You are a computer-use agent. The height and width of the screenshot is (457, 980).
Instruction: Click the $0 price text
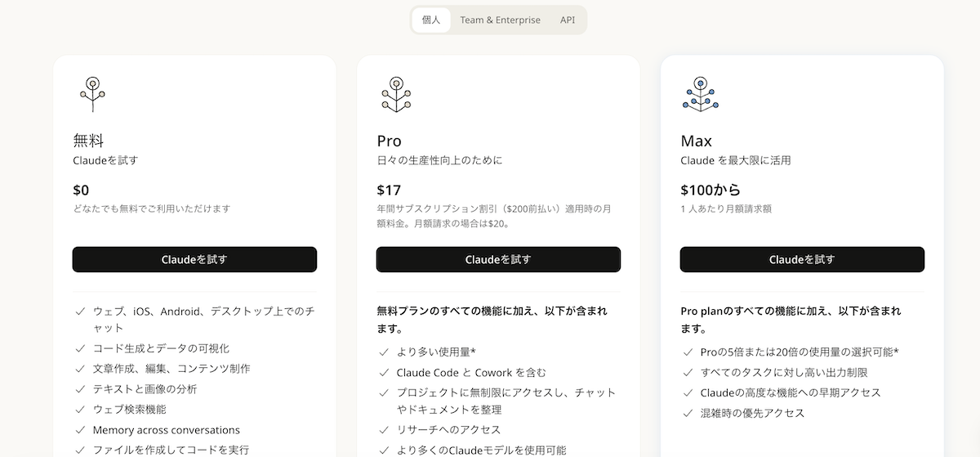(x=81, y=190)
